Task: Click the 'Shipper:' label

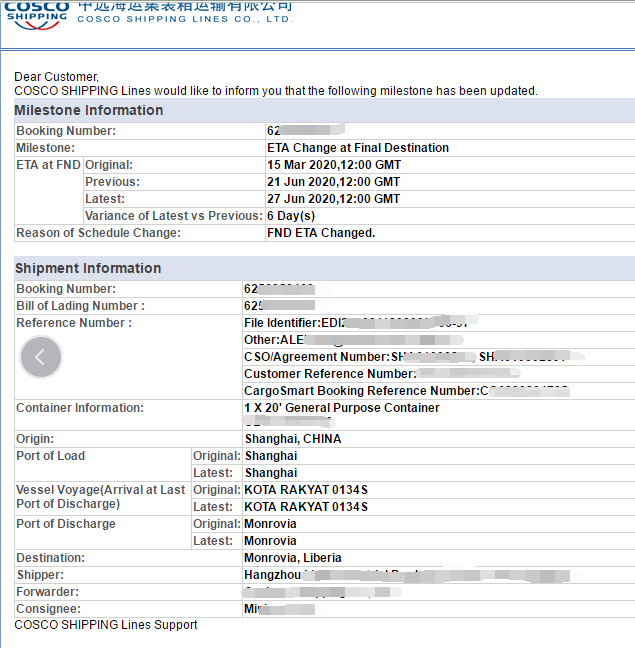Action: [40, 575]
